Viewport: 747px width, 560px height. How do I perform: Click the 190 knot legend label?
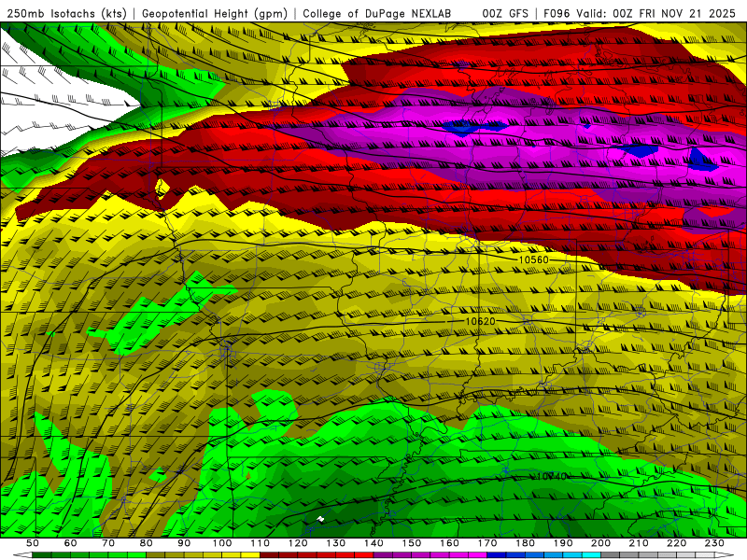click(563, 543)
